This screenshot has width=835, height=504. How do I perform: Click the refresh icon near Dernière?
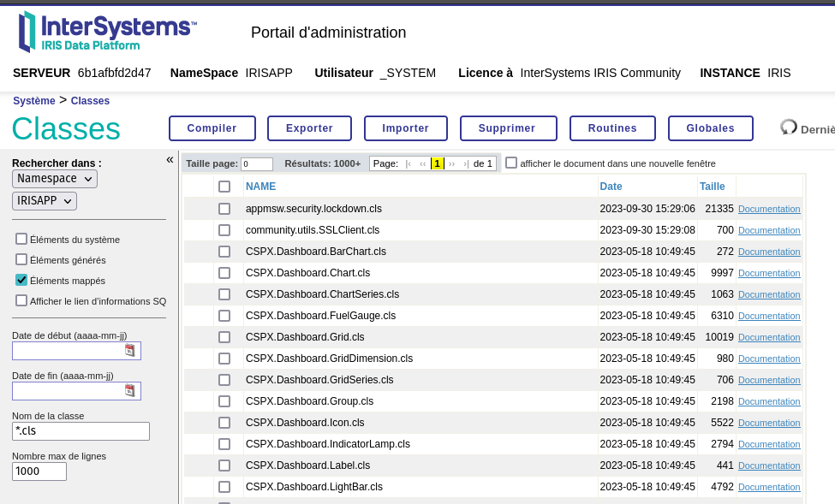(789, 127)
